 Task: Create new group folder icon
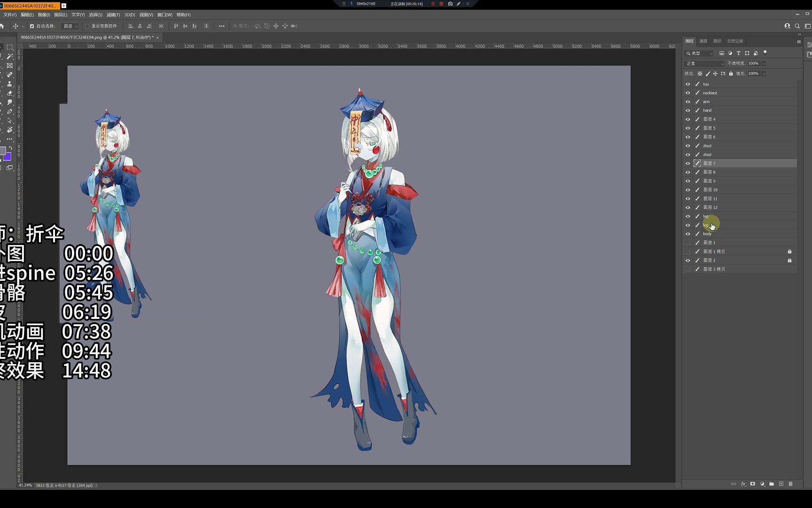coord(772,484)
